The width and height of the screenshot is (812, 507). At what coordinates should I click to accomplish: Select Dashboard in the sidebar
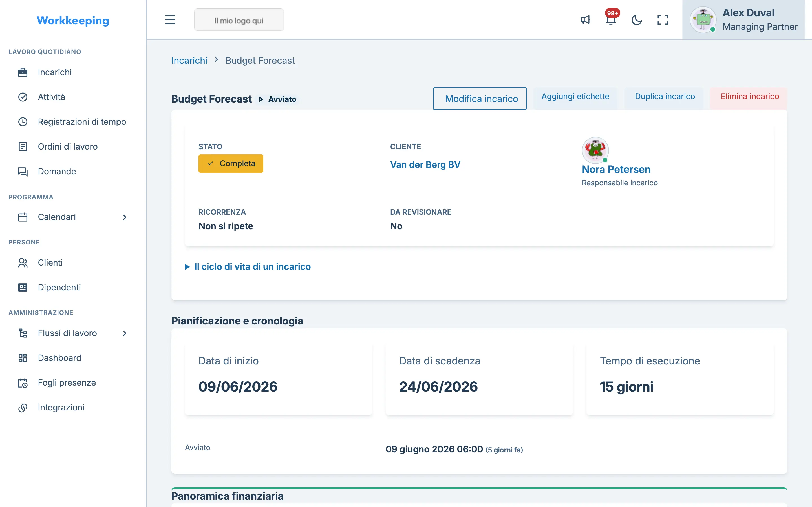pos(59,358)
